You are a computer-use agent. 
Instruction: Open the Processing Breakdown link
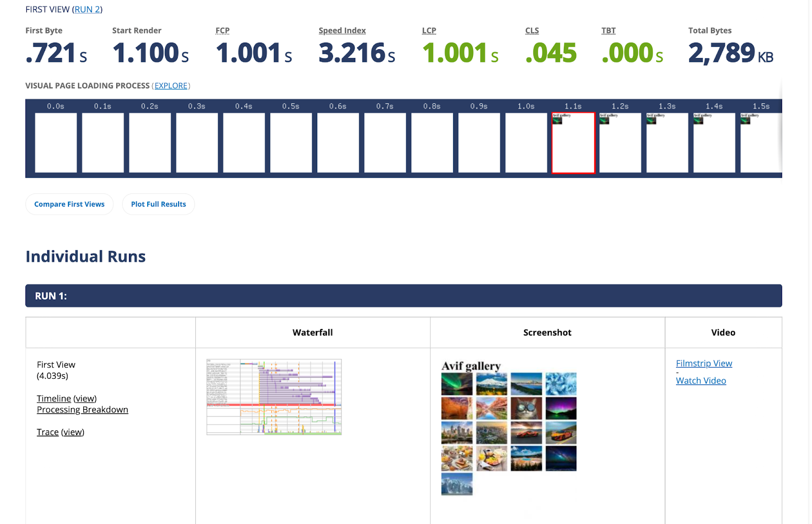82,410
